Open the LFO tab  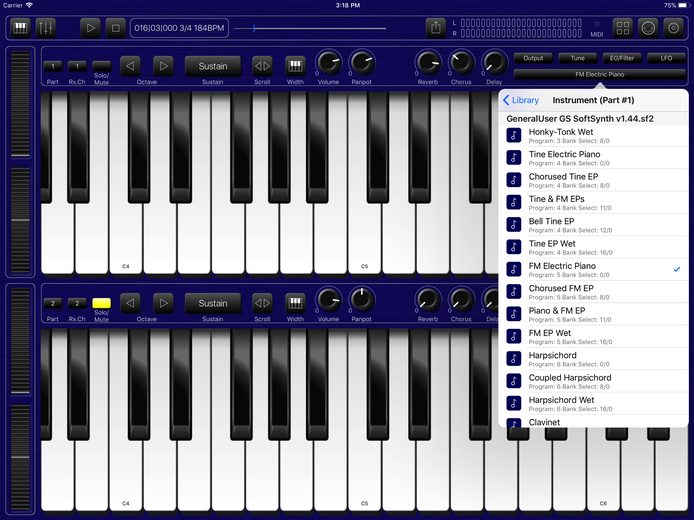666,58
